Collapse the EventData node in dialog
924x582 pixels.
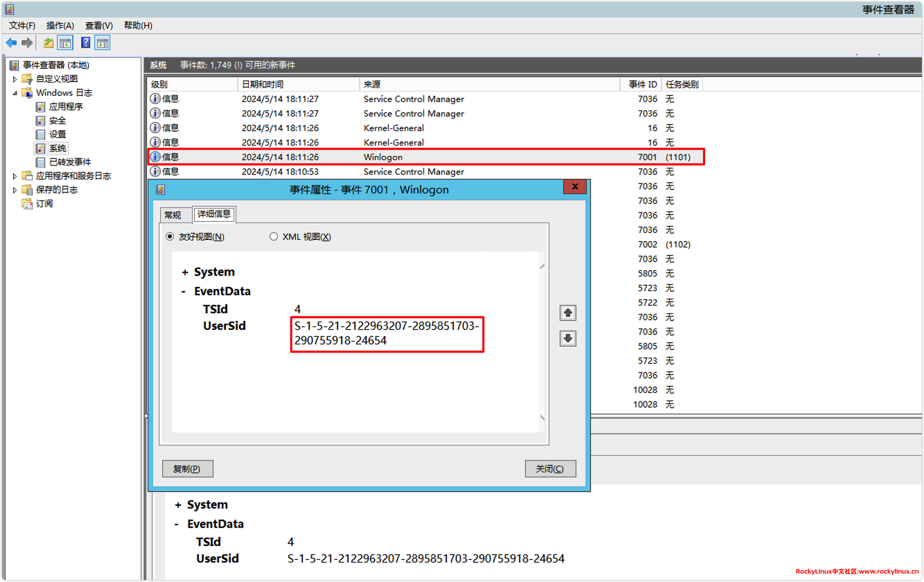184,291
